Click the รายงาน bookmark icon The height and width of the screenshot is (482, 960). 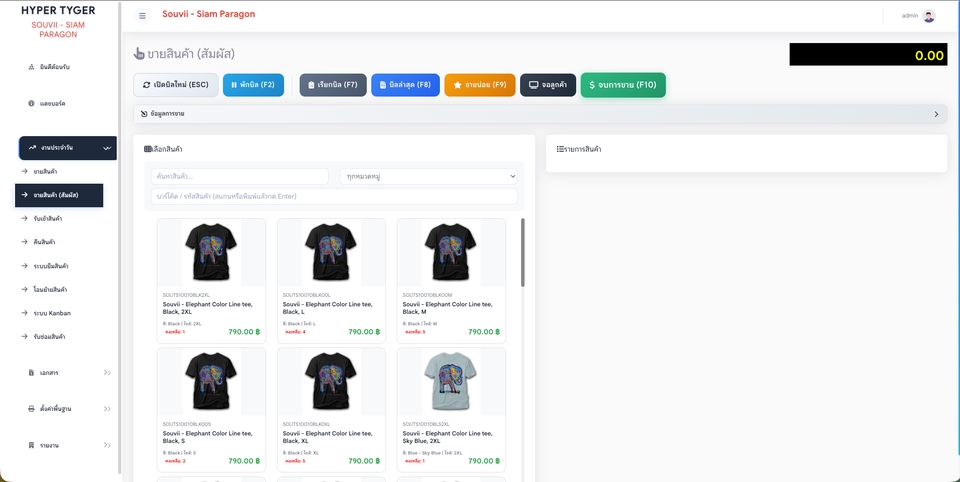[31, 445]
